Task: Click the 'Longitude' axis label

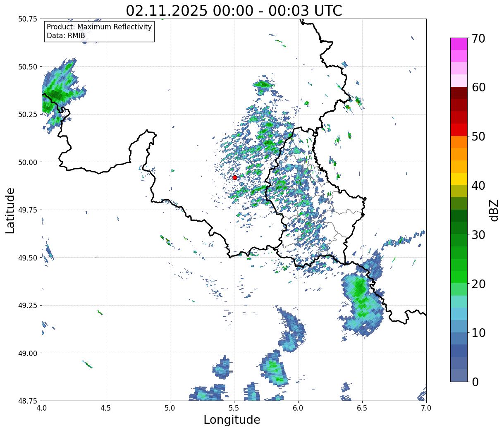Action: 232,420
